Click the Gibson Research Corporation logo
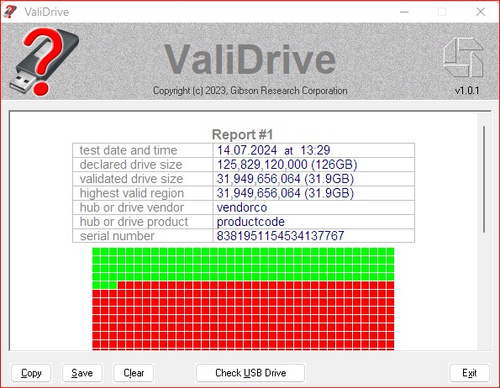500x388 pixels. click(463, 57)
